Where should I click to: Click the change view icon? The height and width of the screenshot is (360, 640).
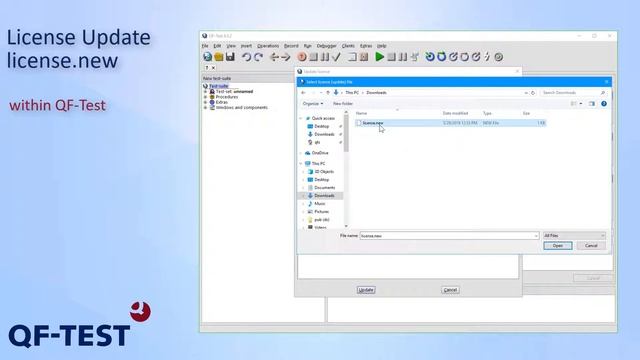tap(573, 104)
